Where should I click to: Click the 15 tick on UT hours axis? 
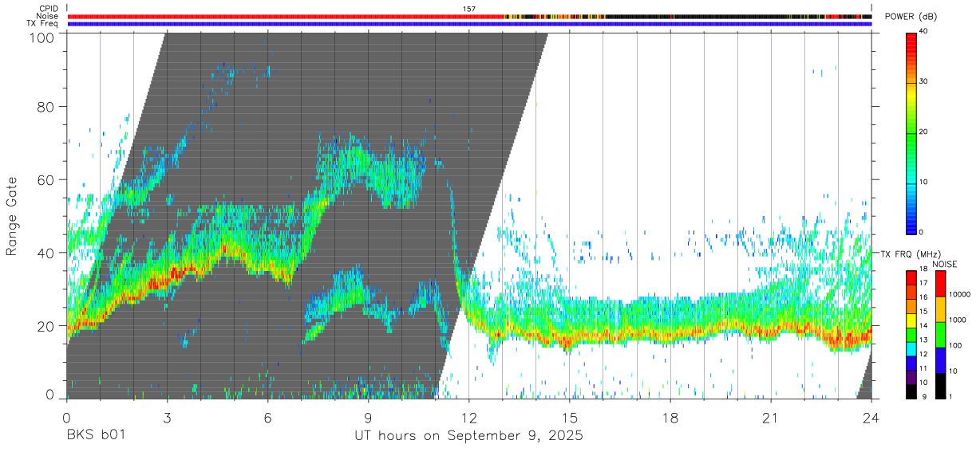(569, 417)
